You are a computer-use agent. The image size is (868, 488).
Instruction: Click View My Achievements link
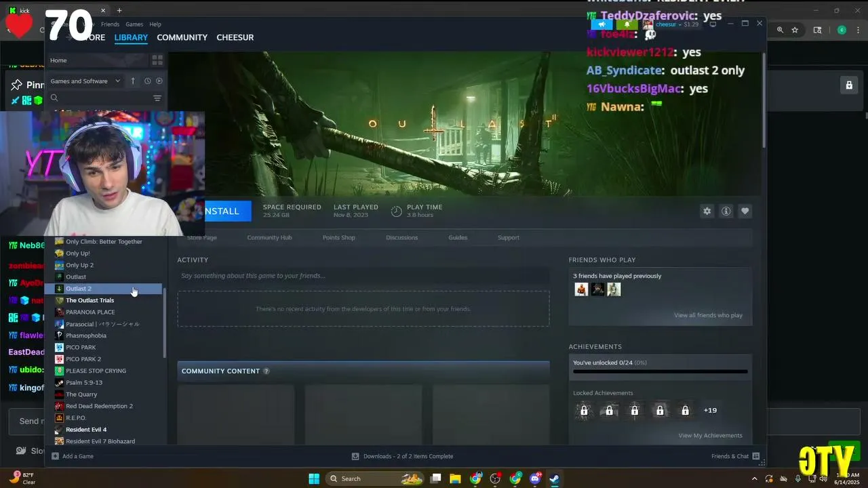click(710, 435)
